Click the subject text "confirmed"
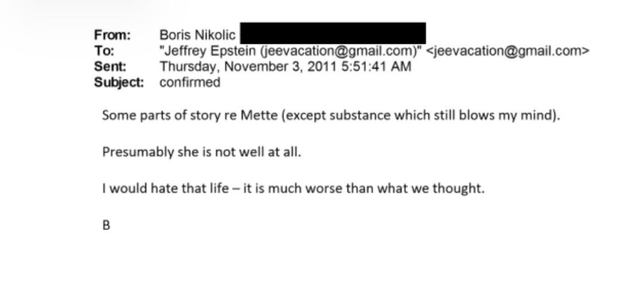Viewport: 644px width, 306px height. (190, 83)
